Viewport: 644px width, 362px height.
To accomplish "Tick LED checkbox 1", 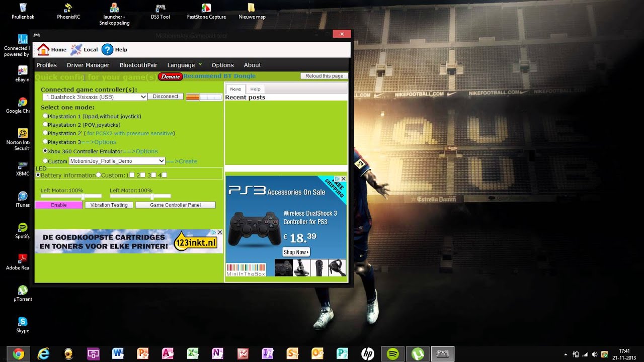I will pos(132,175).
